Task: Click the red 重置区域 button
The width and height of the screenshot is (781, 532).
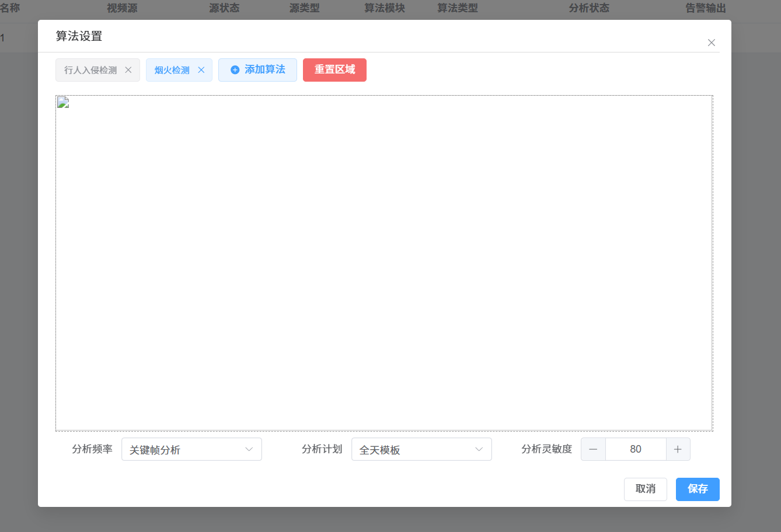Action: click(334, 70)
